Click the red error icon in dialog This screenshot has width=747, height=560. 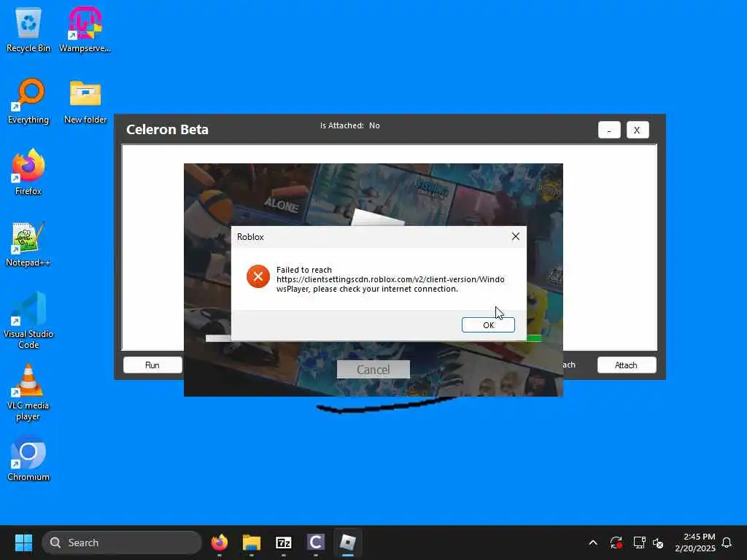(258, 276)
